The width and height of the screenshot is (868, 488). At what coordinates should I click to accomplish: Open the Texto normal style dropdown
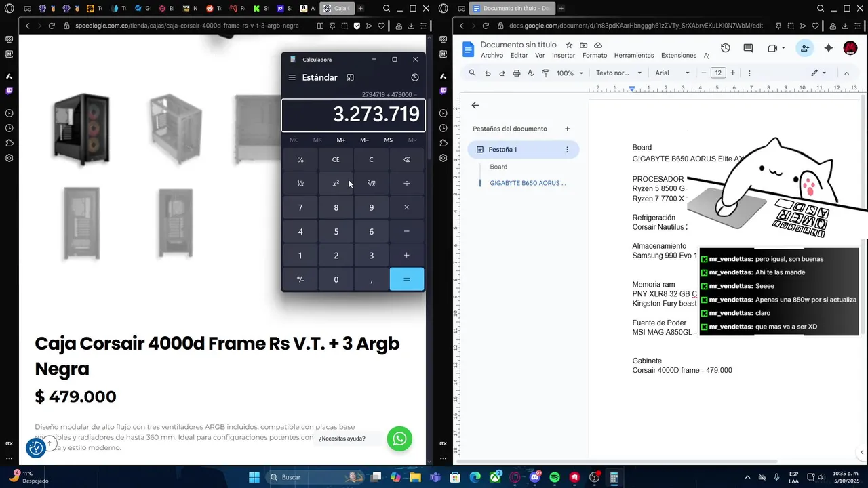(x=618, y=73)
